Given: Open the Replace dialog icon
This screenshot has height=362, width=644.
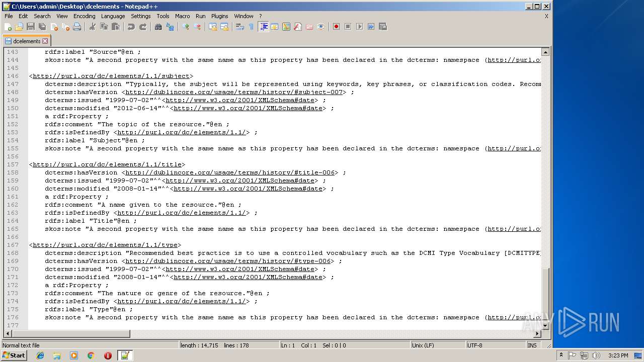Looking at the screenshot, I should tap(170, 27).
